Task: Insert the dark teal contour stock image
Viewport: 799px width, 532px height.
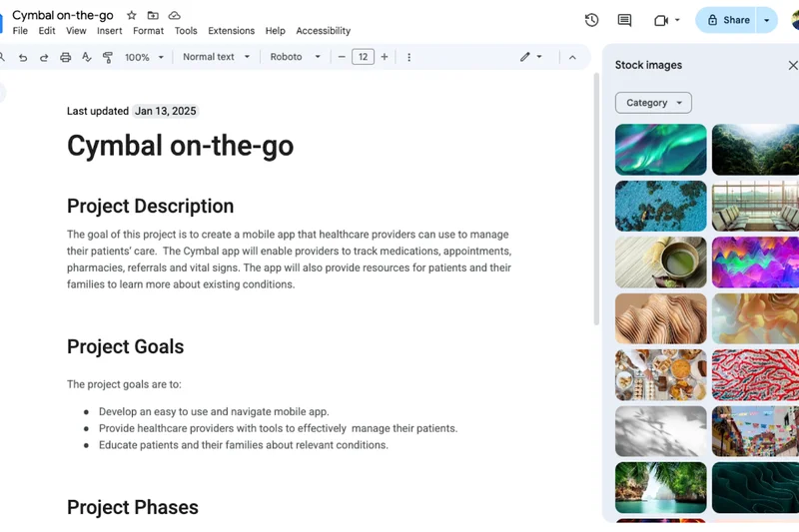Action: [x=755, y=488]
